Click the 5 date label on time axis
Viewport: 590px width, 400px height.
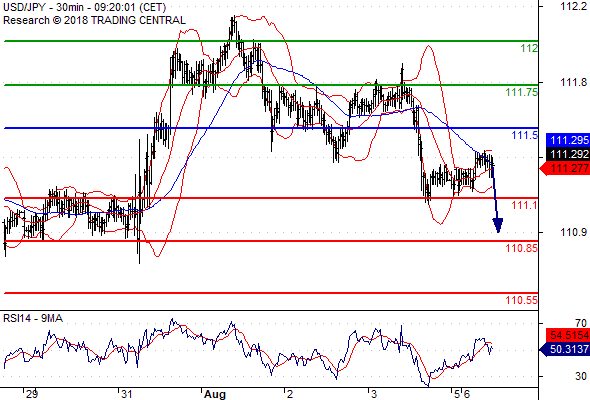click(x=457, y=394)
